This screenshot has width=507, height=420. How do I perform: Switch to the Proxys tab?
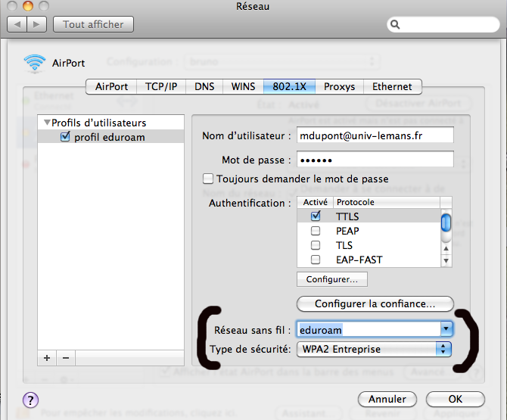(x=339, y=86)
